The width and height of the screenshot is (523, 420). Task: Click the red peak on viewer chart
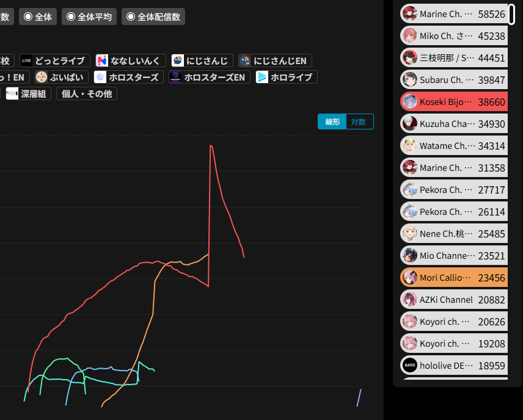210,146
